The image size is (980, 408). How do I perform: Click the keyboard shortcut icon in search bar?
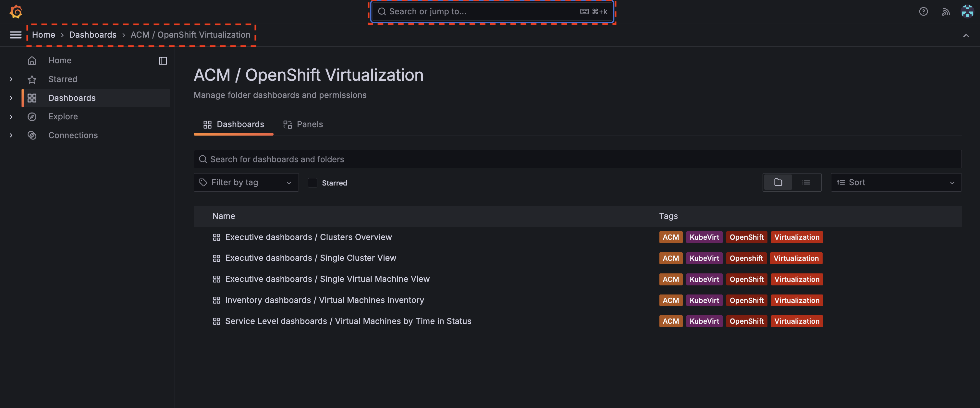[584, 12]
